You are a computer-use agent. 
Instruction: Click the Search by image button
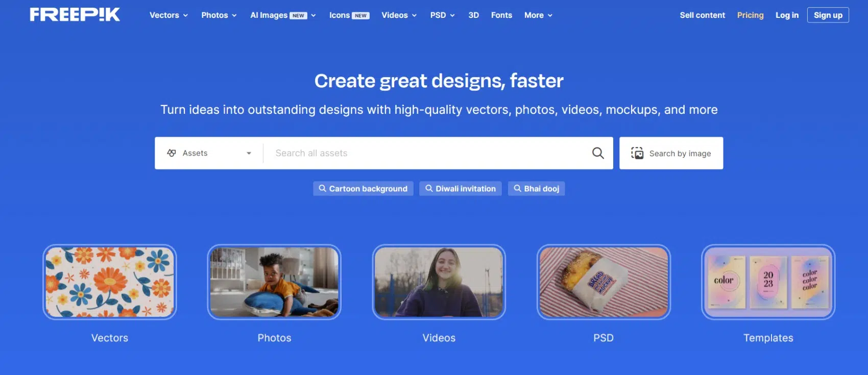pos(671,153)
